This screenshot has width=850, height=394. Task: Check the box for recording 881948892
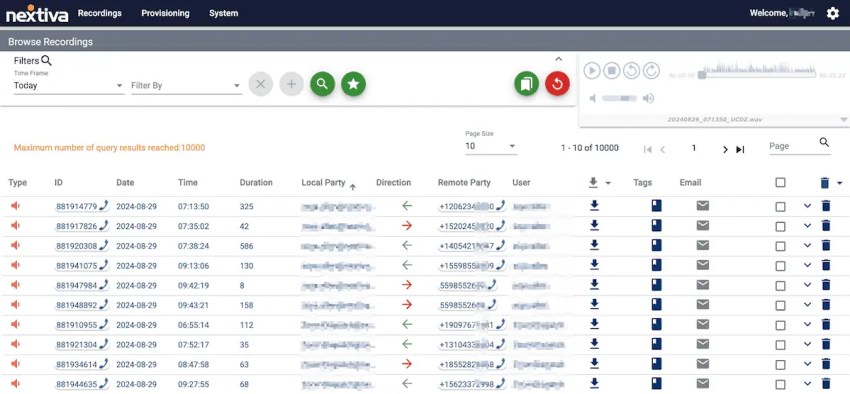(780, 305)
